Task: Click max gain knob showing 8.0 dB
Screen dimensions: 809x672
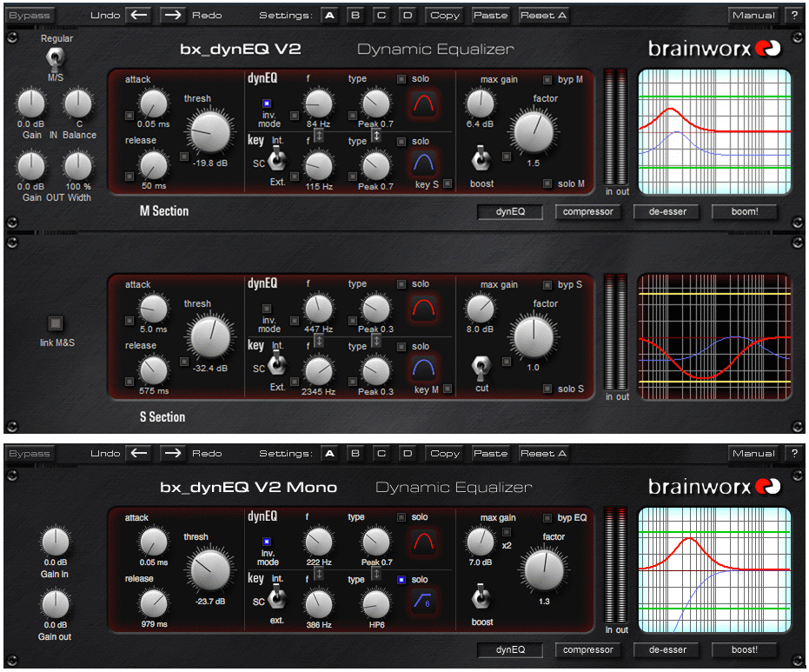Action: pyautogui.click(x=481, y=309)
